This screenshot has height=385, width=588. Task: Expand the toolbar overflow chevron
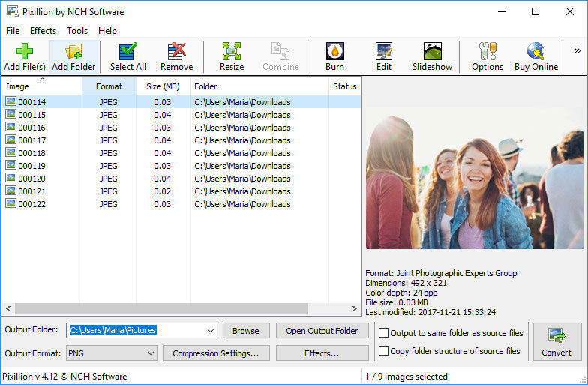pyautogui.click(x=577, y=51)
